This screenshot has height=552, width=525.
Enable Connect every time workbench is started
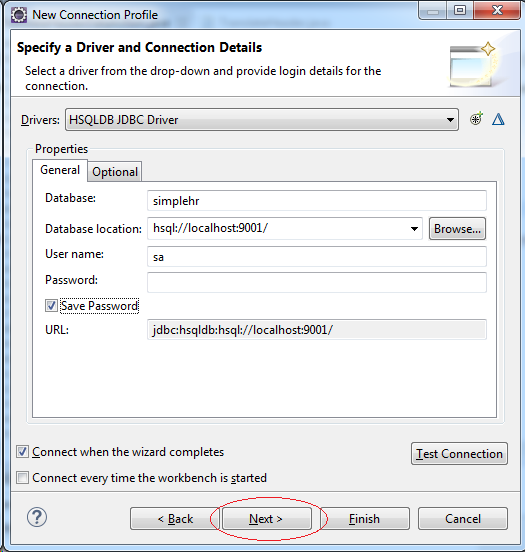tap(23, 478)
